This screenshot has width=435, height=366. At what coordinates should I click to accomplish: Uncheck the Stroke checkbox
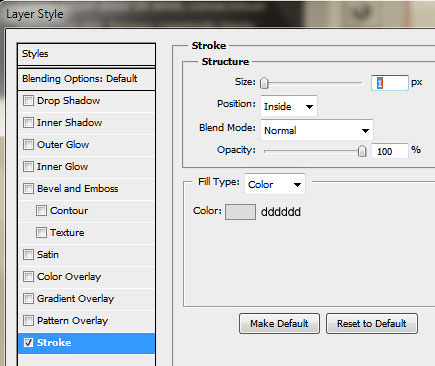click(28, 343)
